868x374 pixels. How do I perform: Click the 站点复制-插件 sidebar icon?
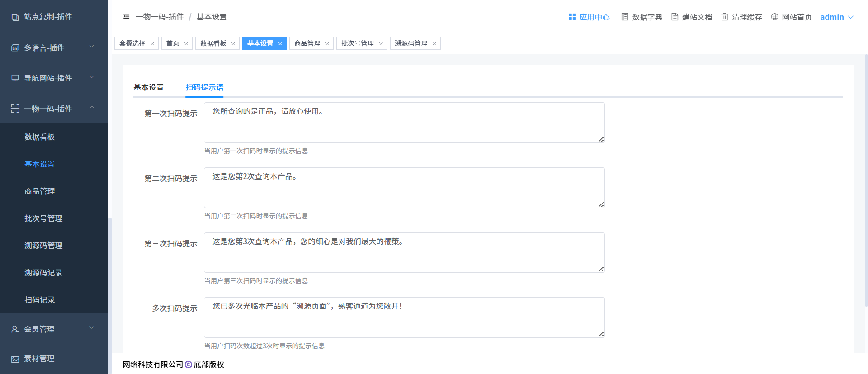pyautogui.click(x=15, y=17)
